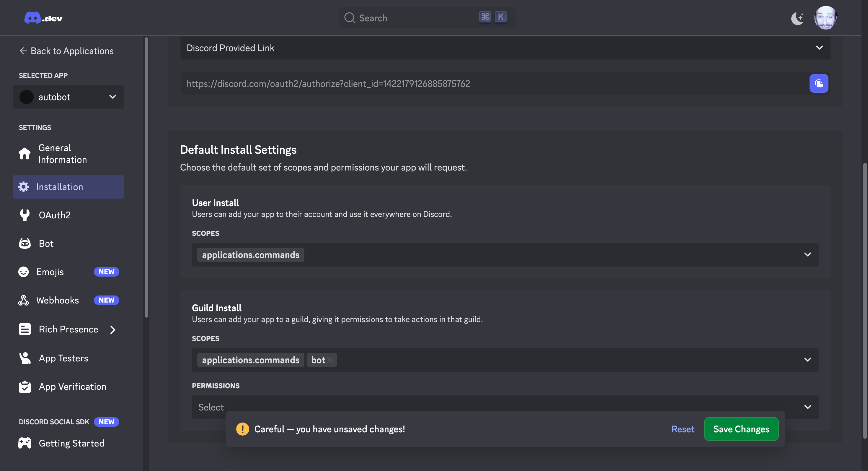Click the Discord .dev logo
The width and height of the screenshot is (868, 471).
pyautogui.click(x=43, y=18)
